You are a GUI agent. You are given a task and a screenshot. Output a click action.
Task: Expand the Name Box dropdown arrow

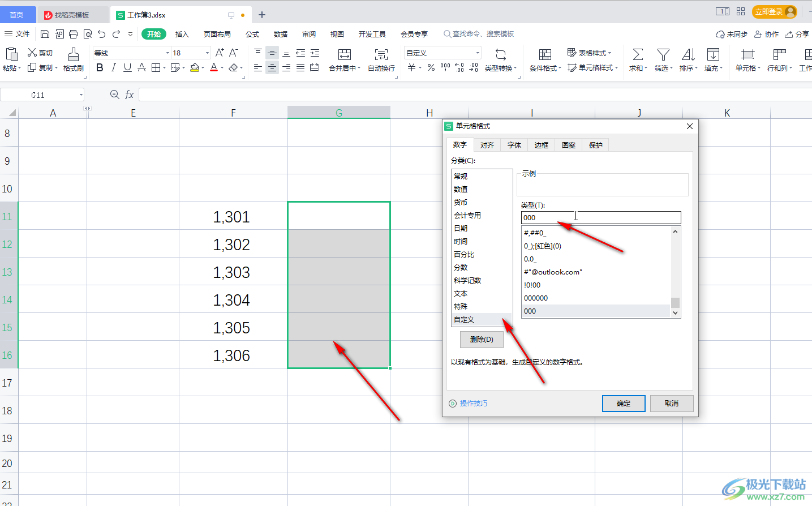coord(81,95)
